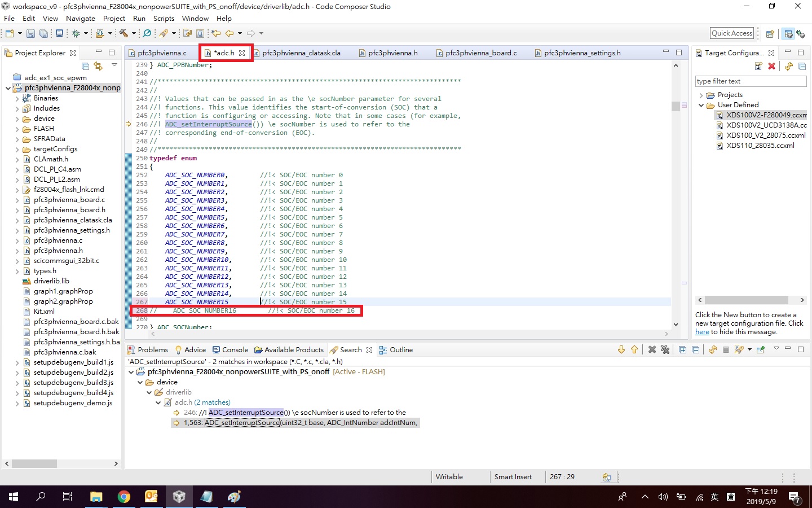Viewport: 812px width, 508px height.
Task: Click the Quick Access field
Action: (732, 33)
